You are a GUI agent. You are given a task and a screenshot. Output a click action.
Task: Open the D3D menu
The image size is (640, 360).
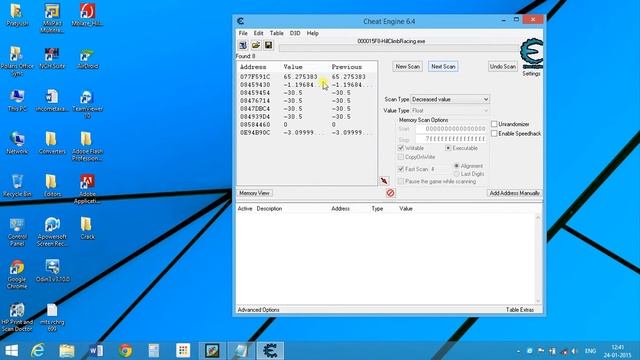click(295, 33)
